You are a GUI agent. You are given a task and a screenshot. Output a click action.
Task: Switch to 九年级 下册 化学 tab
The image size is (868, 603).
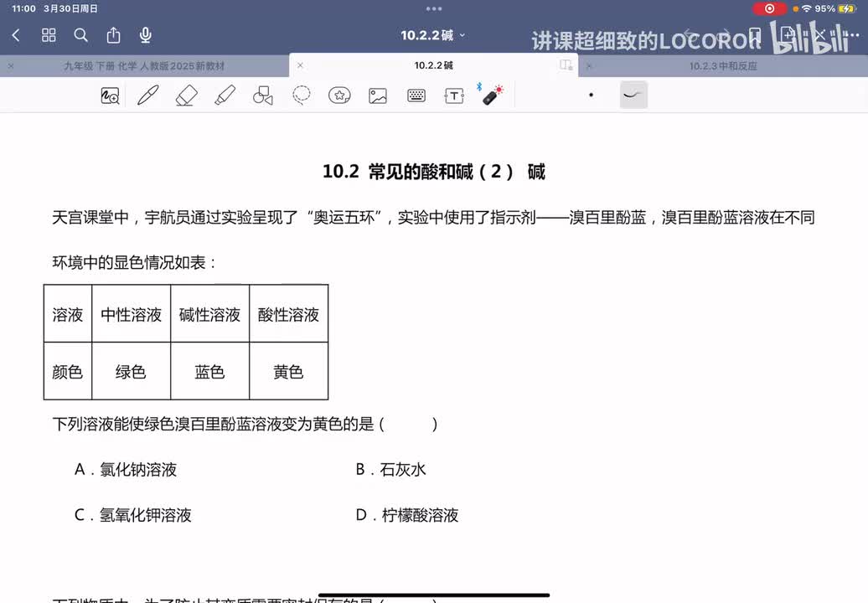(144, 66)
